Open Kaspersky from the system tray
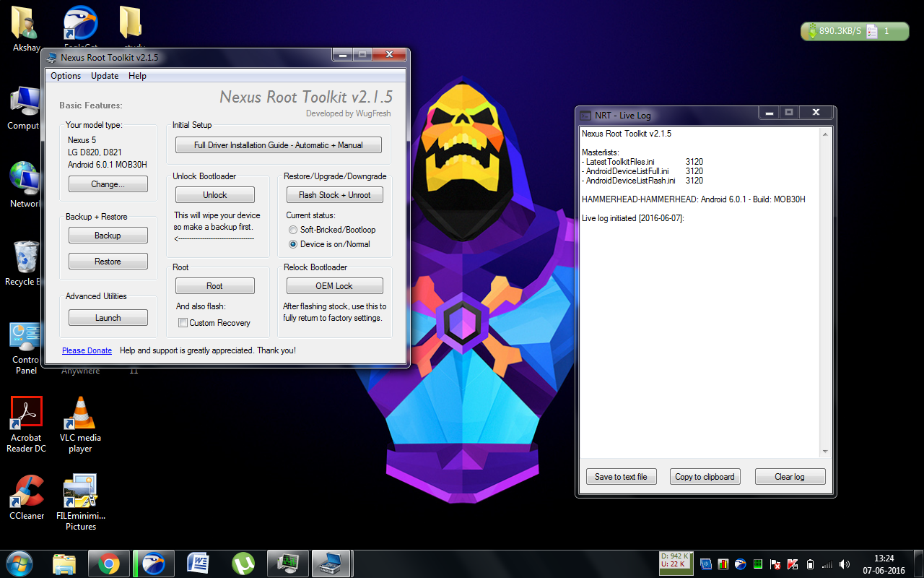The width and height of the screenshot is (924, 578). coord(792,564)
